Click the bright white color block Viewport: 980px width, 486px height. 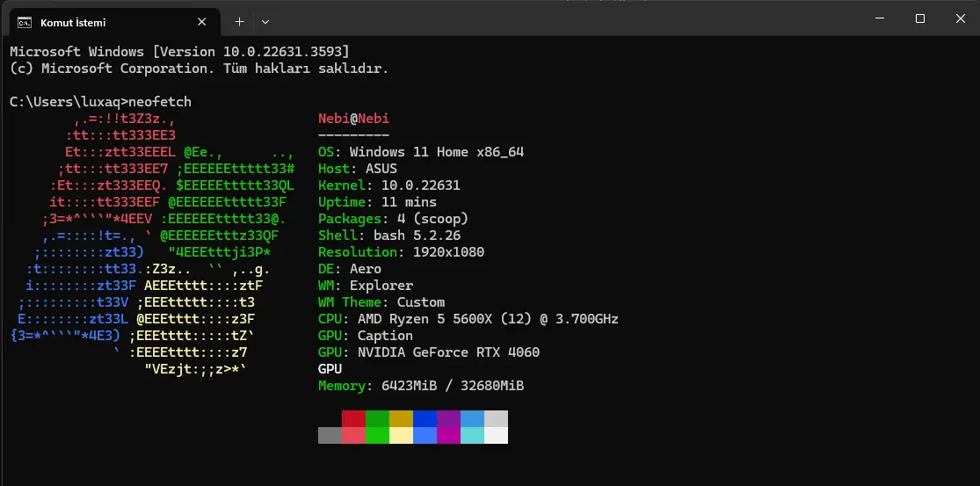tap(497, 435)
